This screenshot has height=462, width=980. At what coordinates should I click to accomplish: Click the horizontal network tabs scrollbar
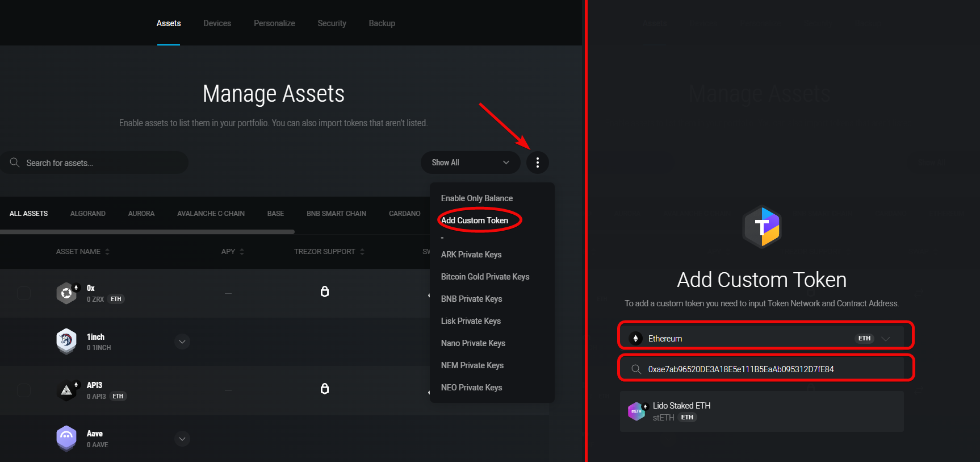point(147,232)
